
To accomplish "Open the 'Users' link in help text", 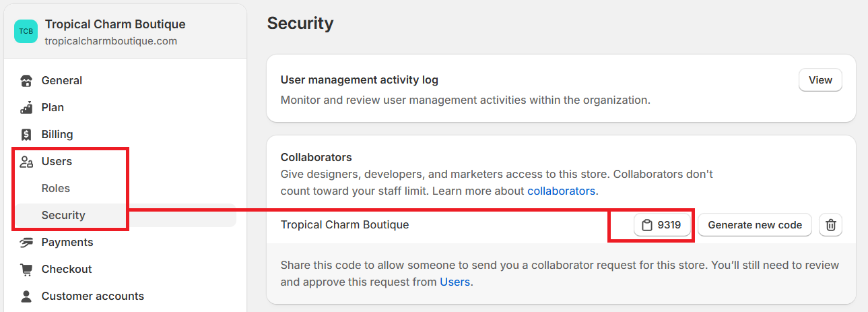I will pyautogui.click(x=455, y=282).
